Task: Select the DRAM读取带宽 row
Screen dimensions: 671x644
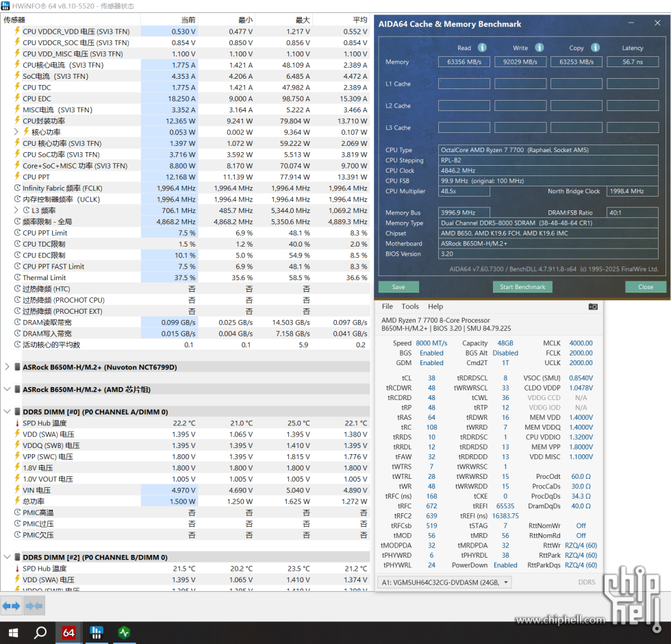Action: pyautogui.click(x=186, y=323)
